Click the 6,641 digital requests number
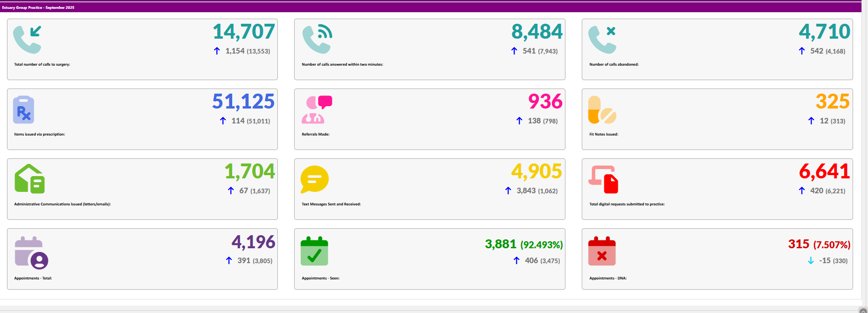The height and width of the screenshot is (313, 868). tap(824, 171)
